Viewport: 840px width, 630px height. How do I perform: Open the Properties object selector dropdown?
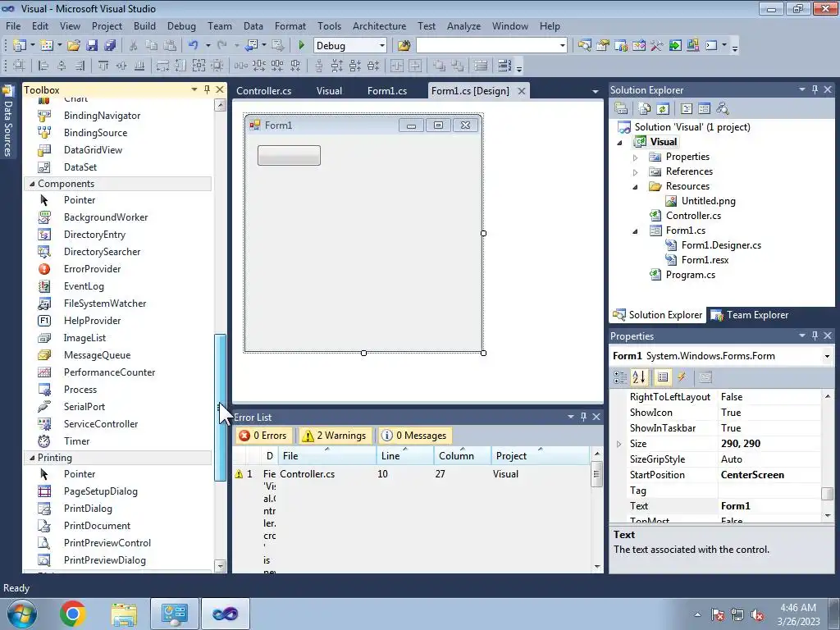[827, 356]
